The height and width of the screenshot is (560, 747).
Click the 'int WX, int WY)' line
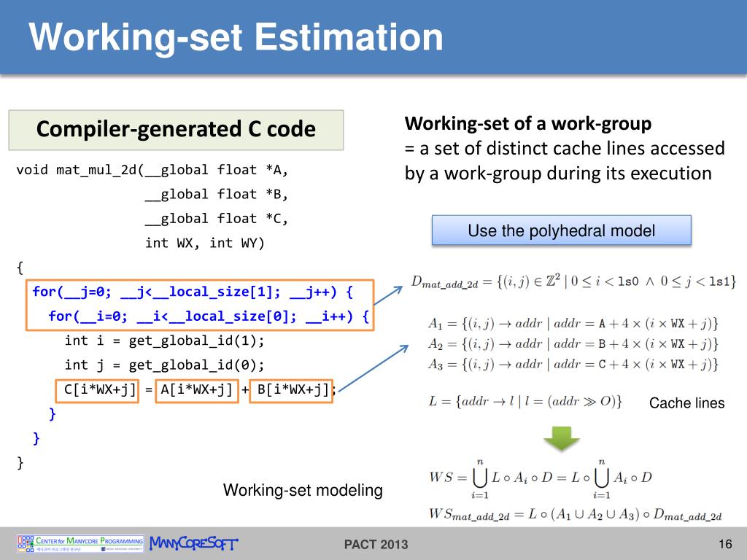coord(204,243)
